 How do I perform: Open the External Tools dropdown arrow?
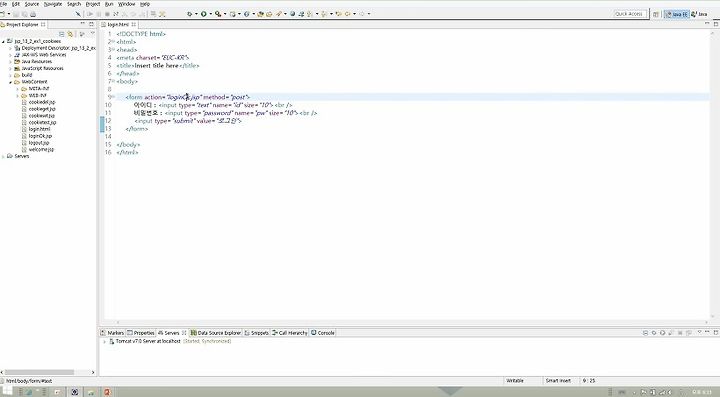point(225,14)
